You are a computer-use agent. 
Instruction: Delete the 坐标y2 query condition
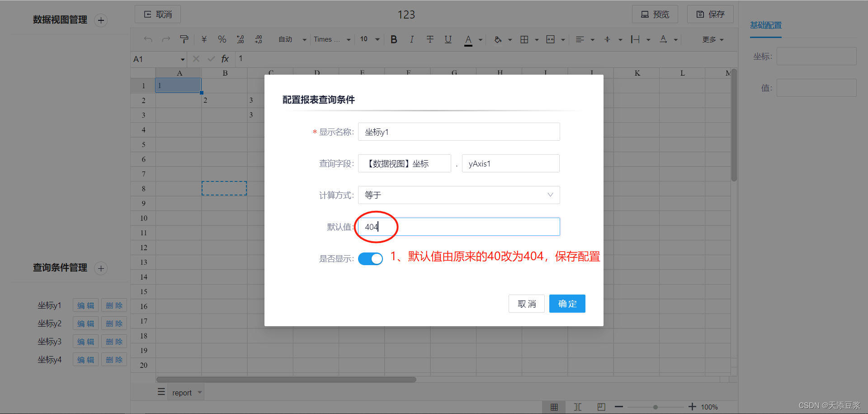(114, 324)
